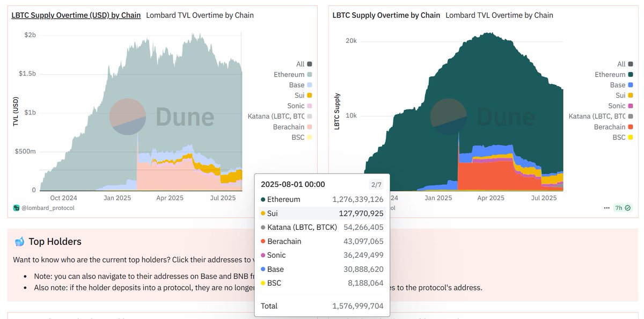
Task: Click the Oct 2024 label on the left chart
Action: pyautogui.click(x=63, y=198)
